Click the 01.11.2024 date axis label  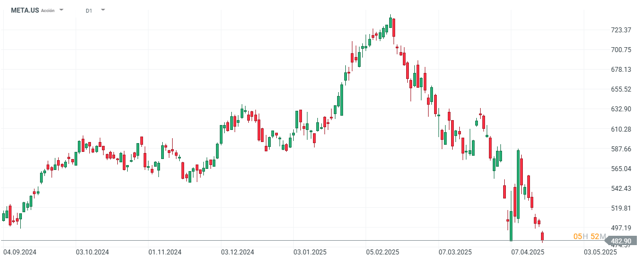coord(165,252)
